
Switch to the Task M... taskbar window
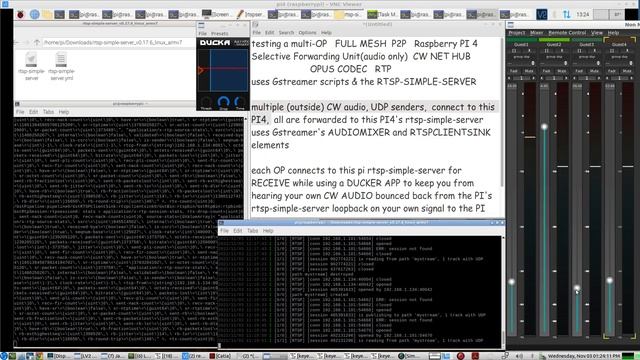pyautogui.click(x=382, y=14)
